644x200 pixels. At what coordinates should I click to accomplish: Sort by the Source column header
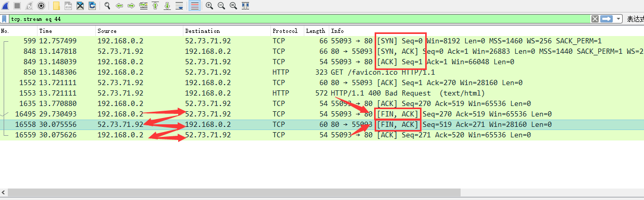click(x=140, y=31)
